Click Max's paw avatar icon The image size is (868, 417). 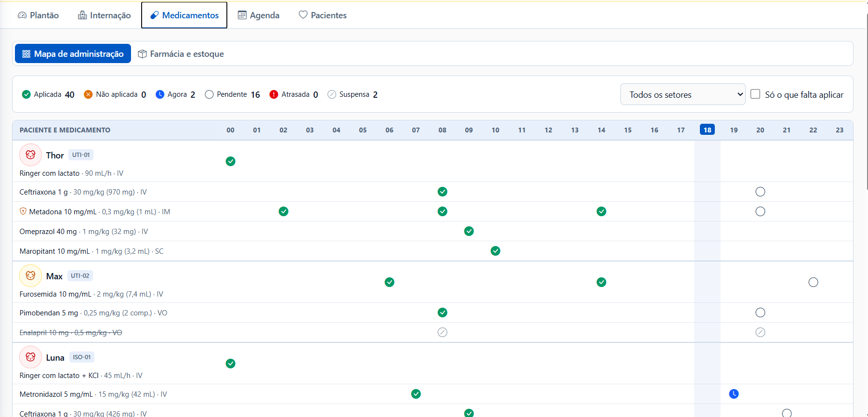(x=30, y=276)
